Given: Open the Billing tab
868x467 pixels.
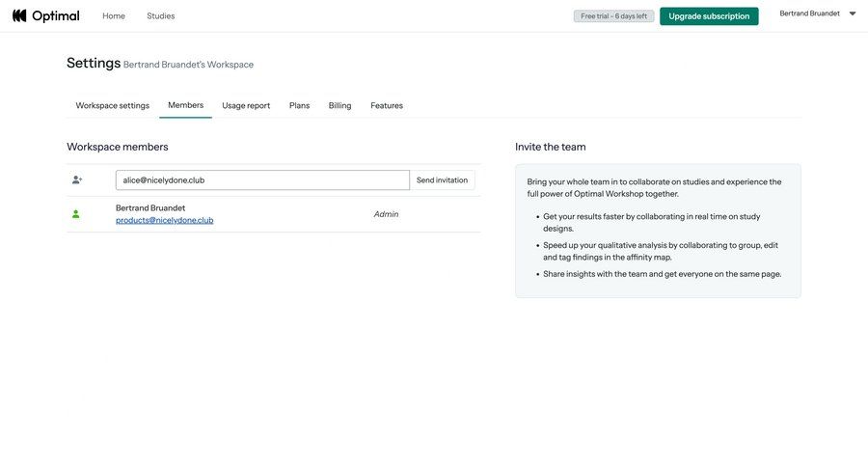Looking at the screenshot, I should pos(339,105).
